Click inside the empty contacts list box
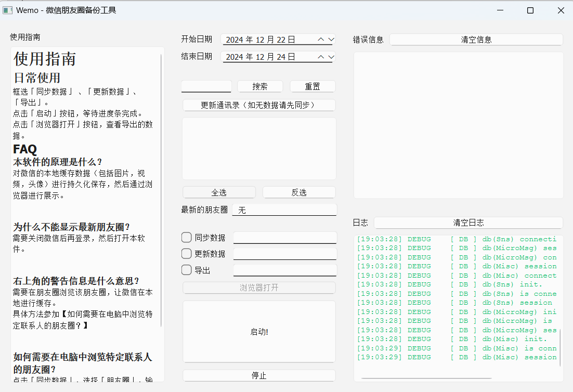The width and height of the screenshot is (573, 392). pos(259,148)
